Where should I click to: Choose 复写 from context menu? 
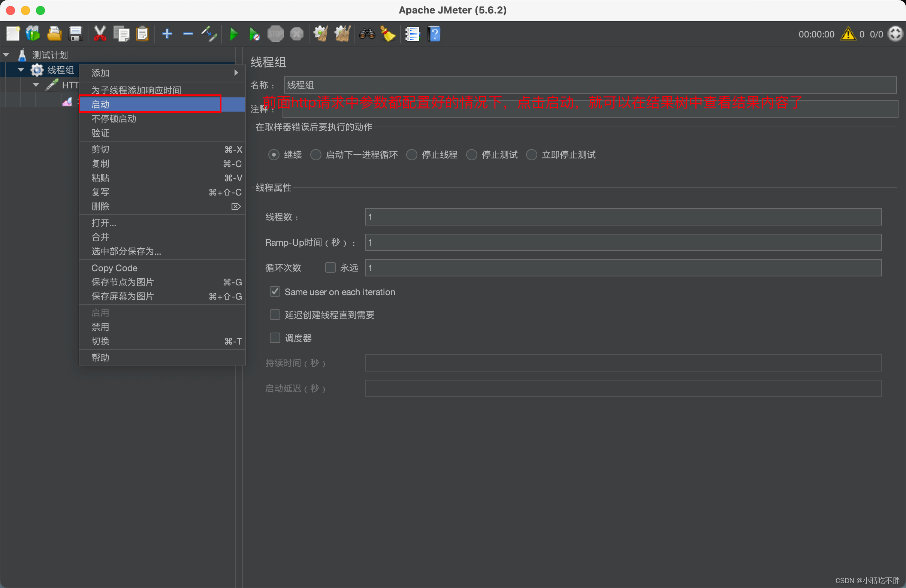[x=162, y=192]
